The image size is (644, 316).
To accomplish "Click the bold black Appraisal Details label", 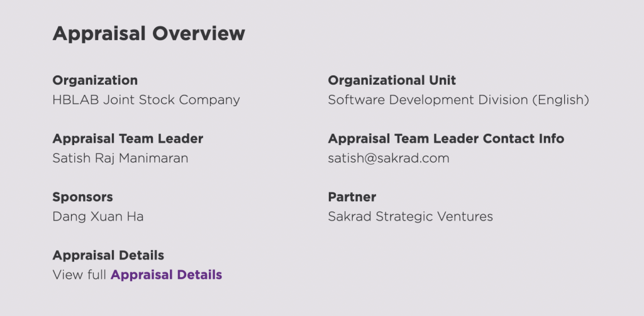I will [x=108, y=256].
